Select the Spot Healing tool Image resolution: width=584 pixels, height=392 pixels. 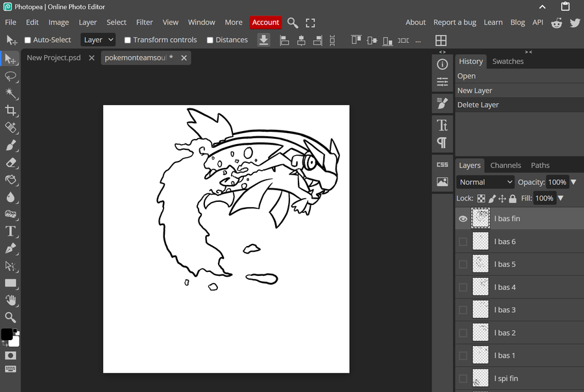tap(10, 127)
